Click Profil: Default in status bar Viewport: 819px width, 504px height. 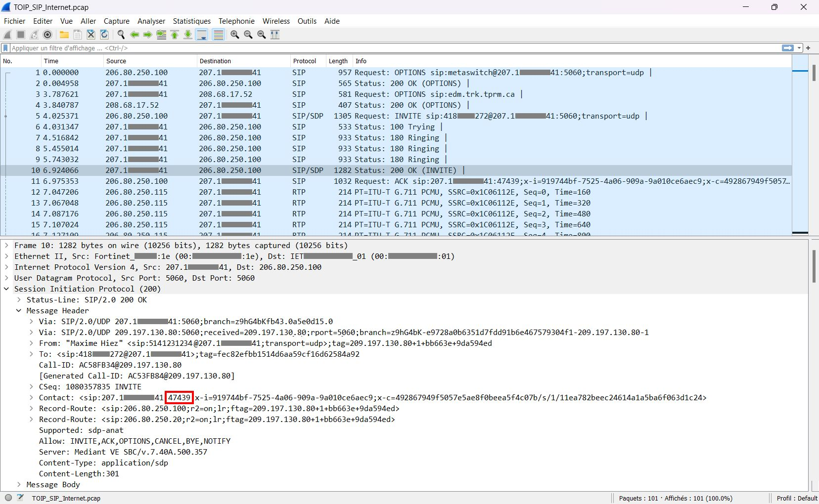[x=796, y=498]
